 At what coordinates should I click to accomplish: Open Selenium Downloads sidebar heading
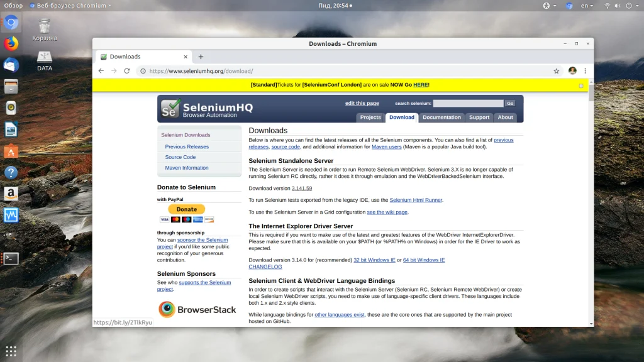click(186, 135)
